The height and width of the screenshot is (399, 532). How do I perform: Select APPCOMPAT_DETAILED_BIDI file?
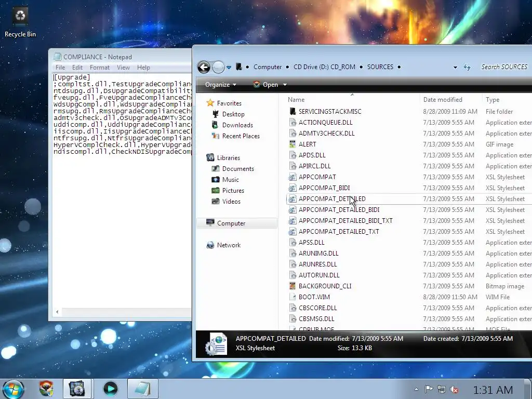[x=339, y=210]
